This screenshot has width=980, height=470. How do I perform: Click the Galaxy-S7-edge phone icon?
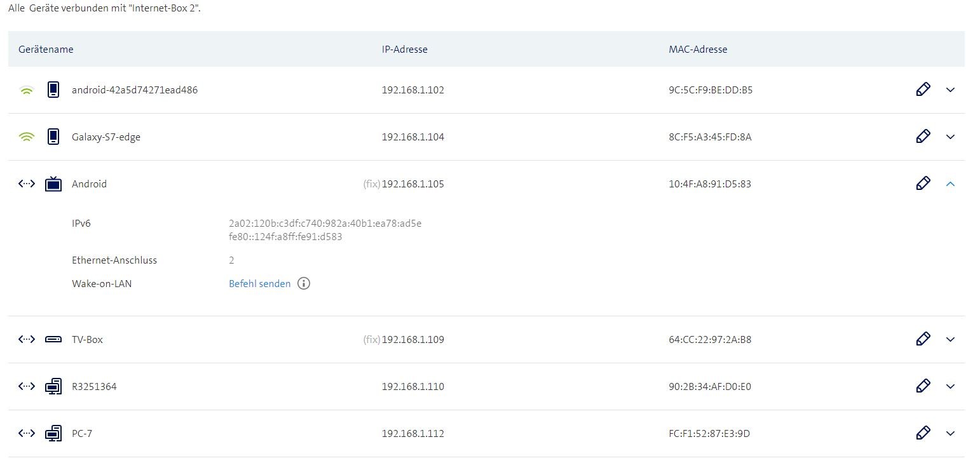[53, 137]
